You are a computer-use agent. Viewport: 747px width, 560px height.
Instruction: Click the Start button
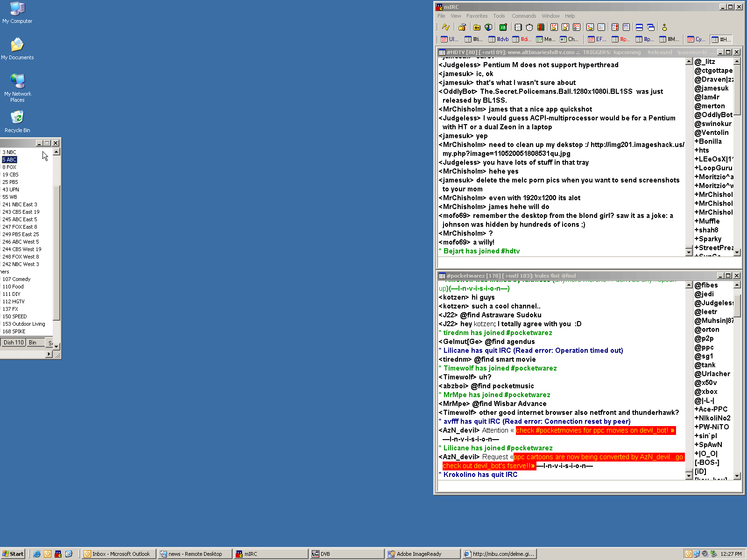(x=13, y=554)
